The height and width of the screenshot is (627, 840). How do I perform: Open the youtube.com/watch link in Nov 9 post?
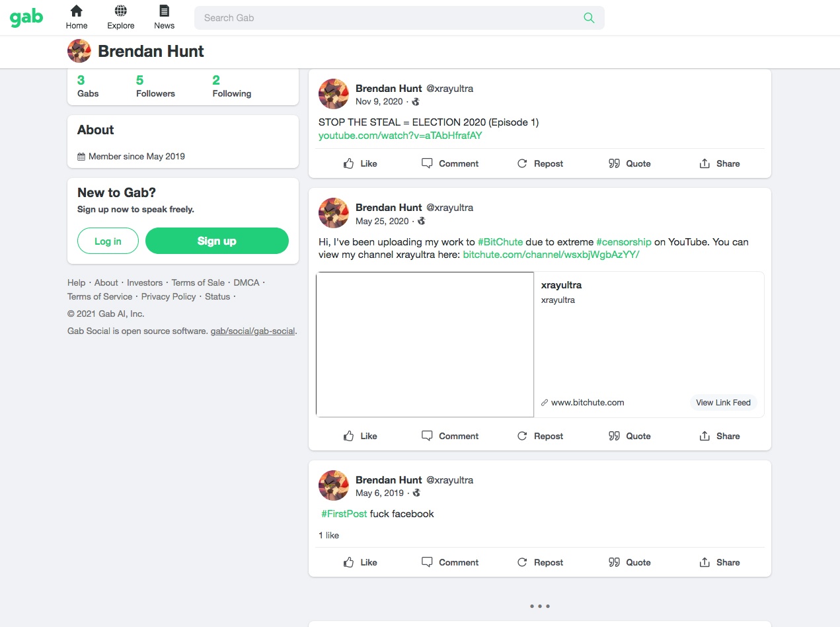click(x=401, y=136)
